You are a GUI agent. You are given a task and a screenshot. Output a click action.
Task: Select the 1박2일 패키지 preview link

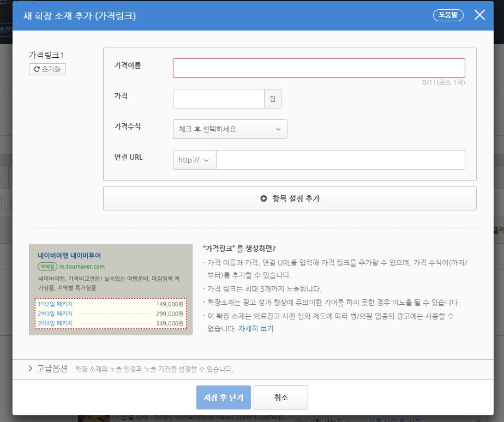[x=56, y=304]
